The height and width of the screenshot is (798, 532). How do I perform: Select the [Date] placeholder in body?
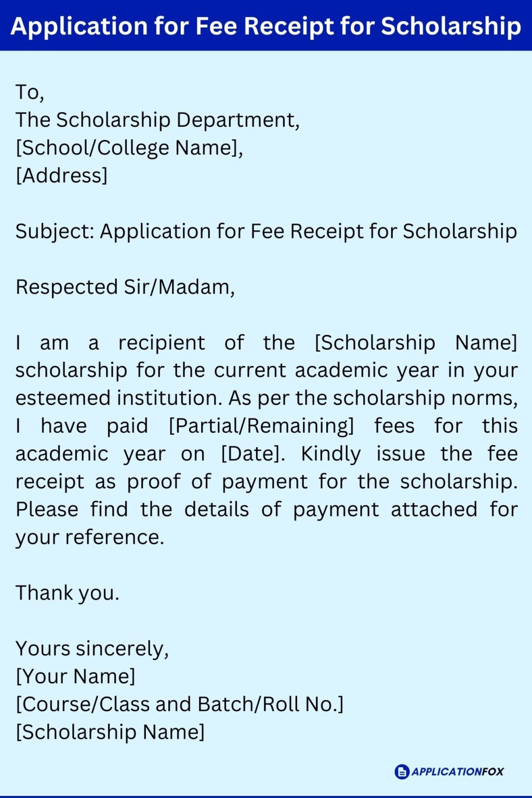[253, 454]
